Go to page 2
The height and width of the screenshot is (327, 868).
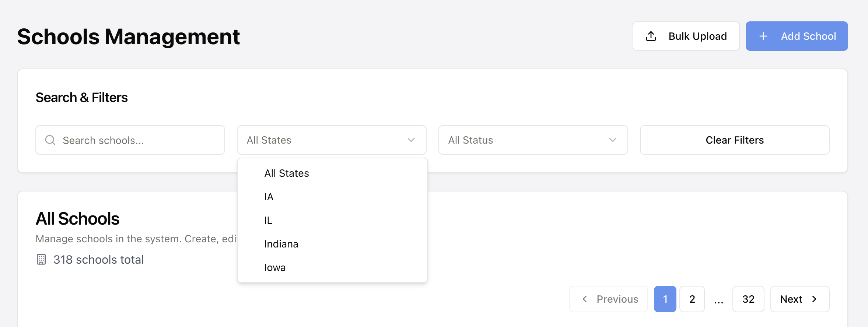point(692,299)
